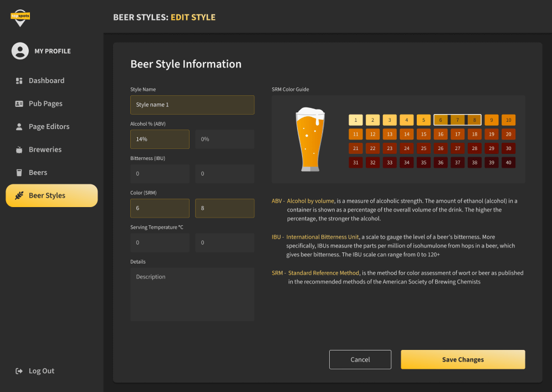This screenshot has height=392, width=552.
Task: Select SRM color swatch 15
Action: (423, 135)
